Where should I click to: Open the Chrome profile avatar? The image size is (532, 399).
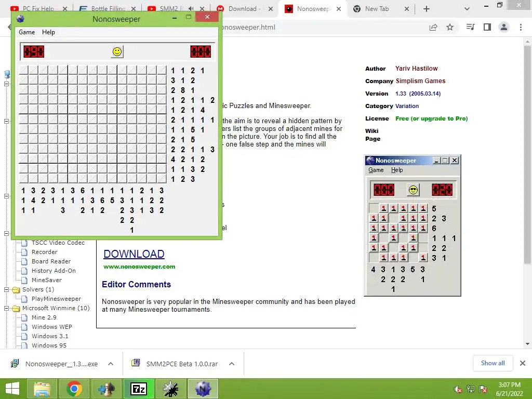504,27
